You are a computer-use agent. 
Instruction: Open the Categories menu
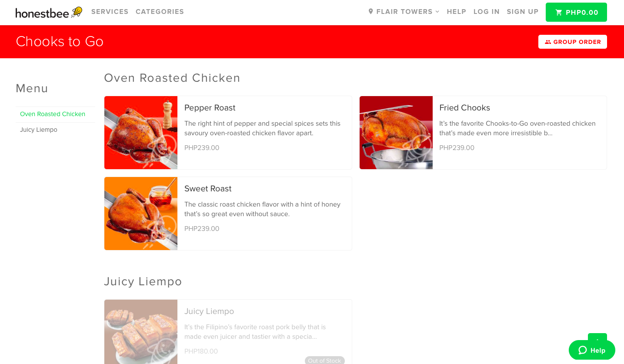point(160,12)
